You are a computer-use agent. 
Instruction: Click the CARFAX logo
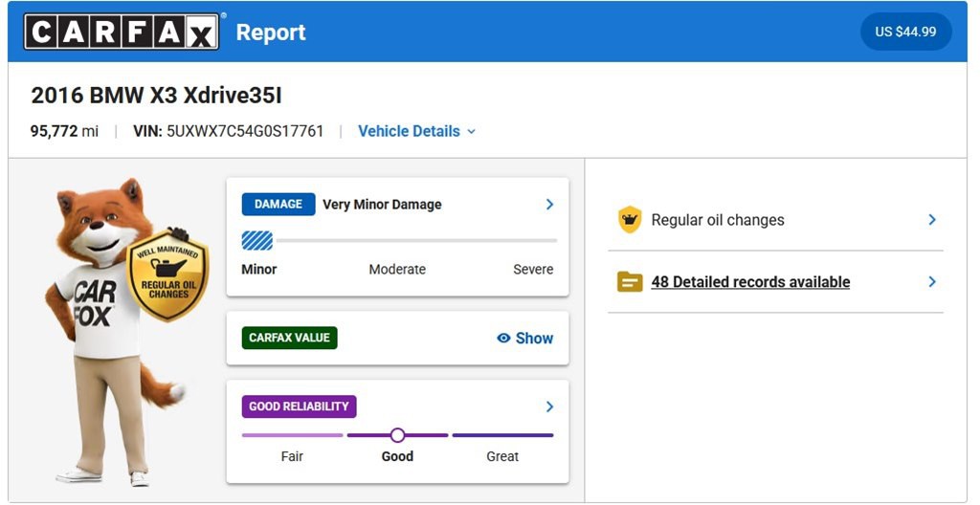pyautogui.click(x=122, y=32)
